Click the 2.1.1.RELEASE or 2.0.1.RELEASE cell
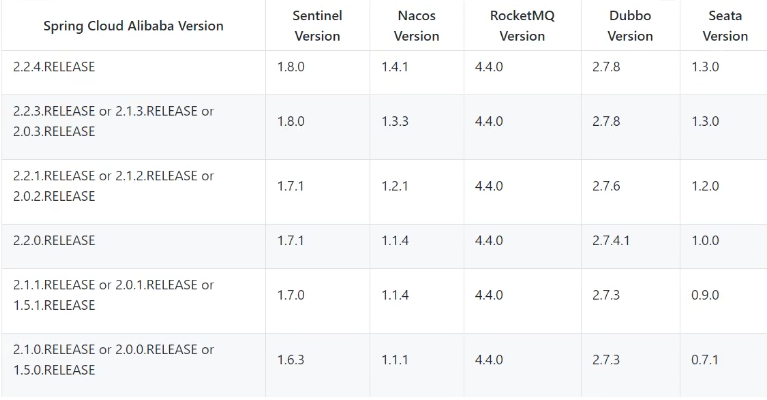 coord(112,295)
